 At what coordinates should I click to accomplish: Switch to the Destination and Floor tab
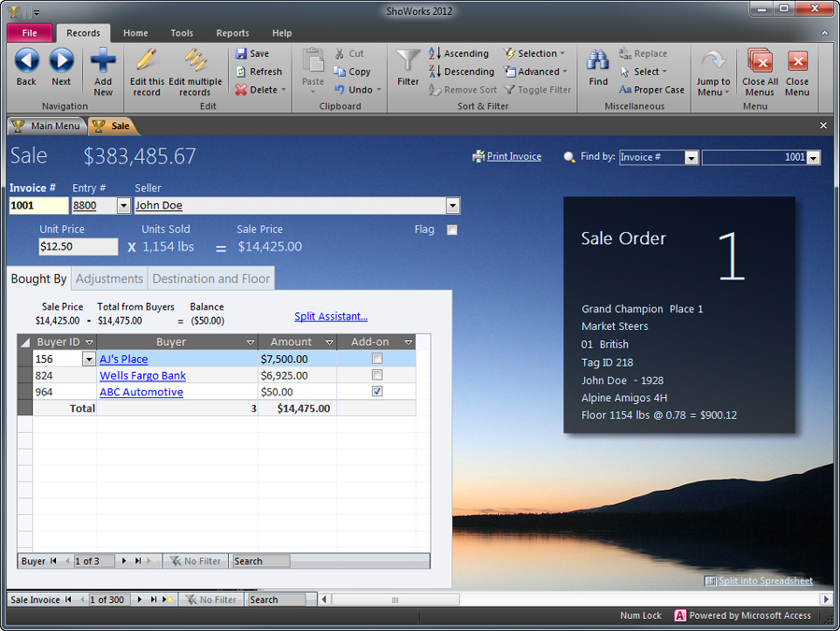click(211, 278)
